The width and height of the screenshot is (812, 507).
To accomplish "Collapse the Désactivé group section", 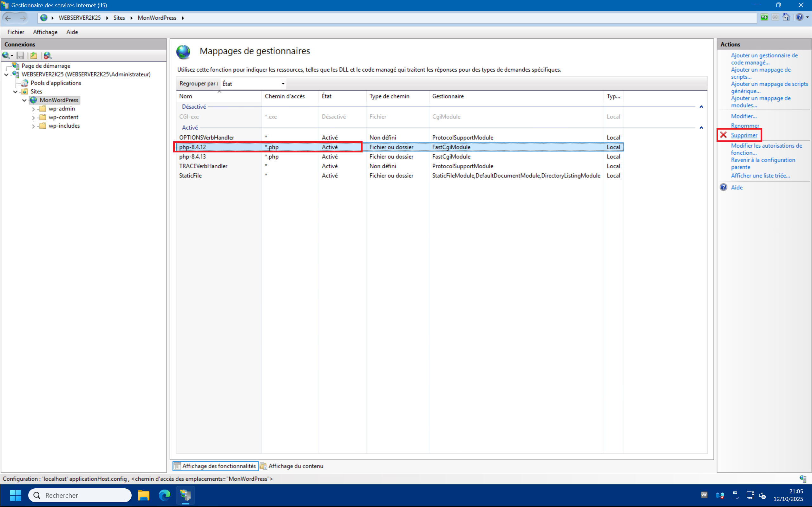I will [x=701, y=107].
